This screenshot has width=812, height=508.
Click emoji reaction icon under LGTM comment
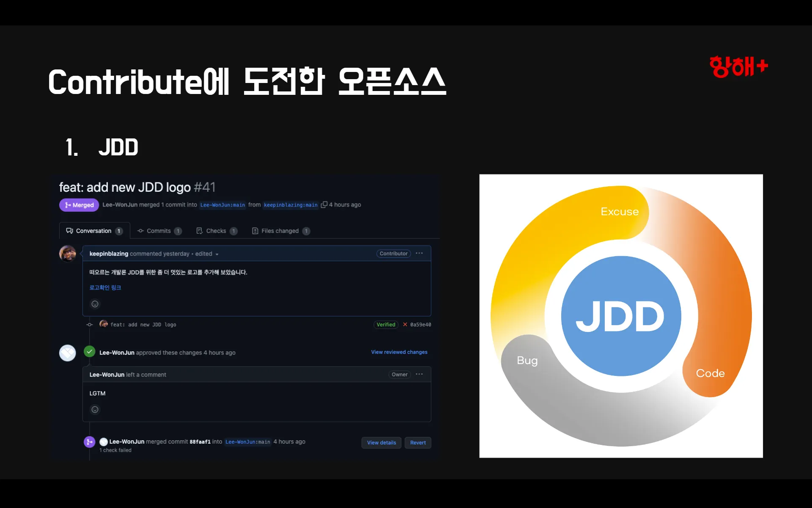(x=95, y=409)
